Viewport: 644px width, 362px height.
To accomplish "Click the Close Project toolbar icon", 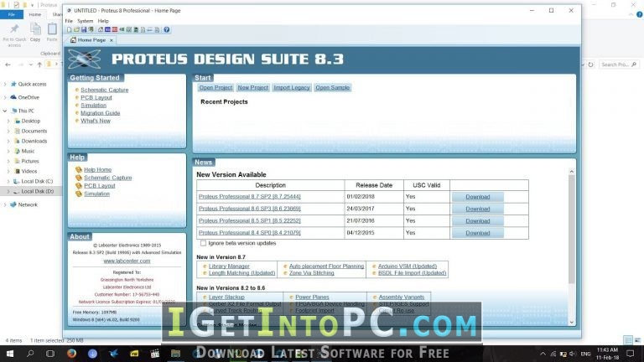I will coord(91,29).
